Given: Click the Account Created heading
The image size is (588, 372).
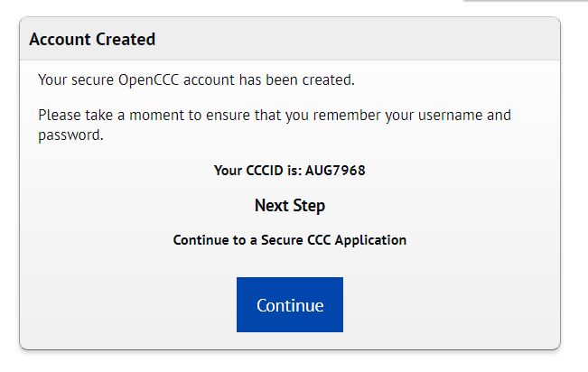Looking at the screenshot, I should pyautogui.click(x=92, y=40).
